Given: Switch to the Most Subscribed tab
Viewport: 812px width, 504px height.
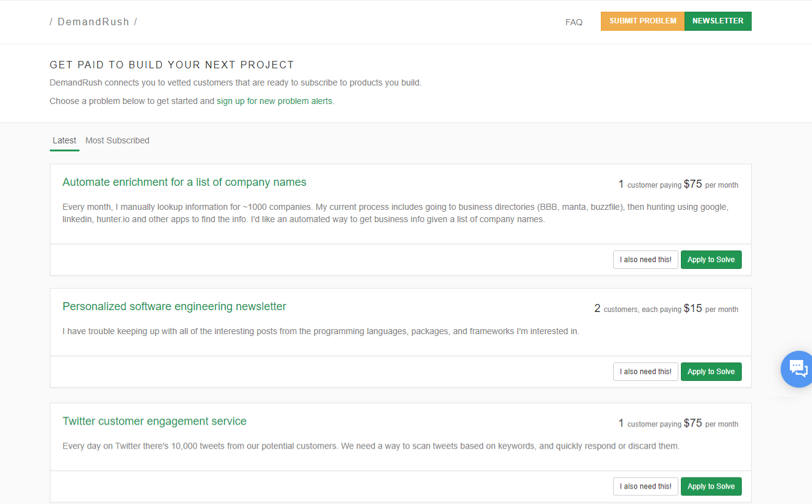Looking at the screenshot, I should click(x=118, y=140).
